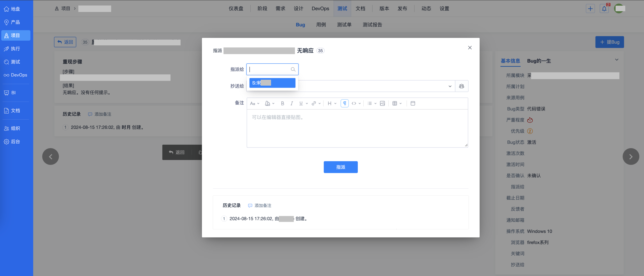Close the assign dialog with the X
This screenshot has height=276, width=644.
(470, 48)
